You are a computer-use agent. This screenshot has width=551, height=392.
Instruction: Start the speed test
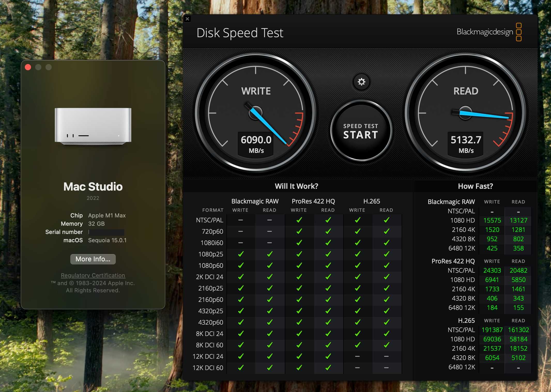click(361, 131)
